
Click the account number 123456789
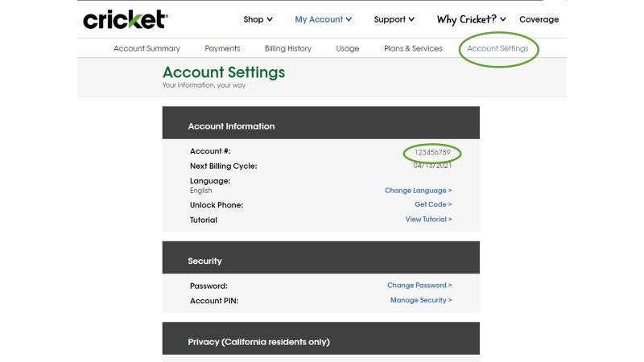pos(433,152)
